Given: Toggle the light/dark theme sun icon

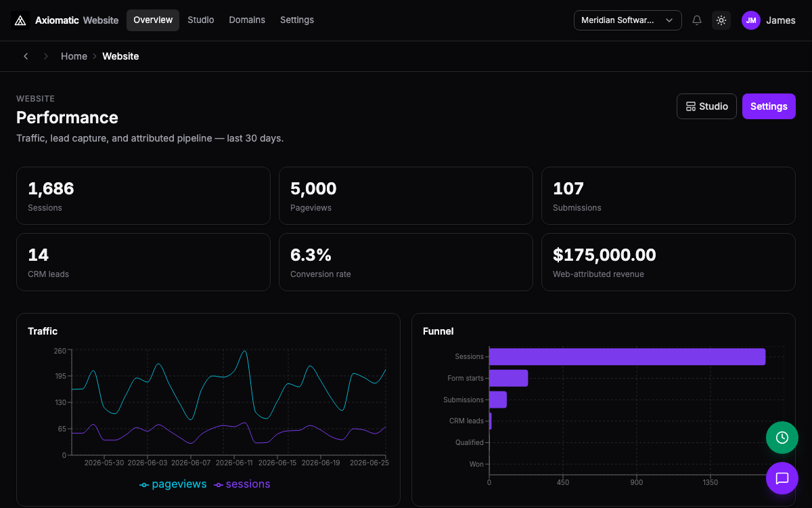Looking at the screenshot, I should coord(721,20).
